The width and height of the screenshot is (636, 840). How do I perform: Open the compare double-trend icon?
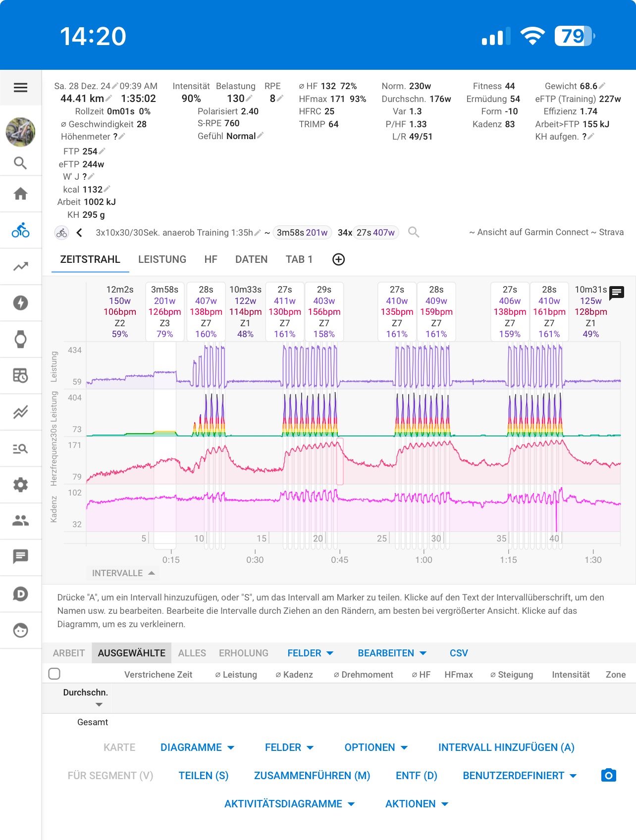tap(20, 412)
